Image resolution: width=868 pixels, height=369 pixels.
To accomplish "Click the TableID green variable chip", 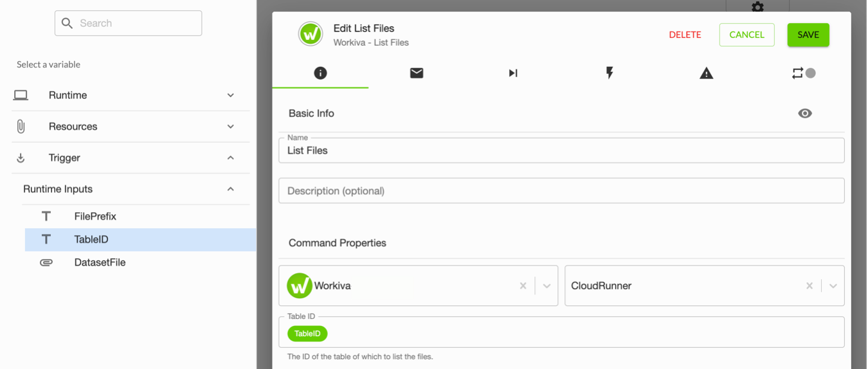I will pyautogui.click(x=307, y=334).
